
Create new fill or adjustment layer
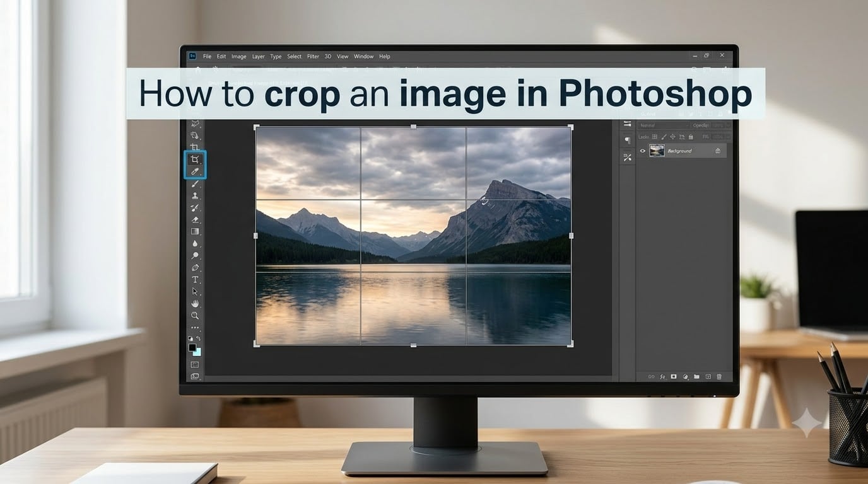(x=686, y=376)
